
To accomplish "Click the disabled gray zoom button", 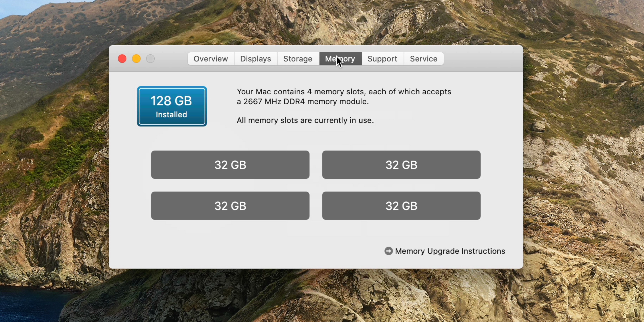I will click(x=150, y=59).
